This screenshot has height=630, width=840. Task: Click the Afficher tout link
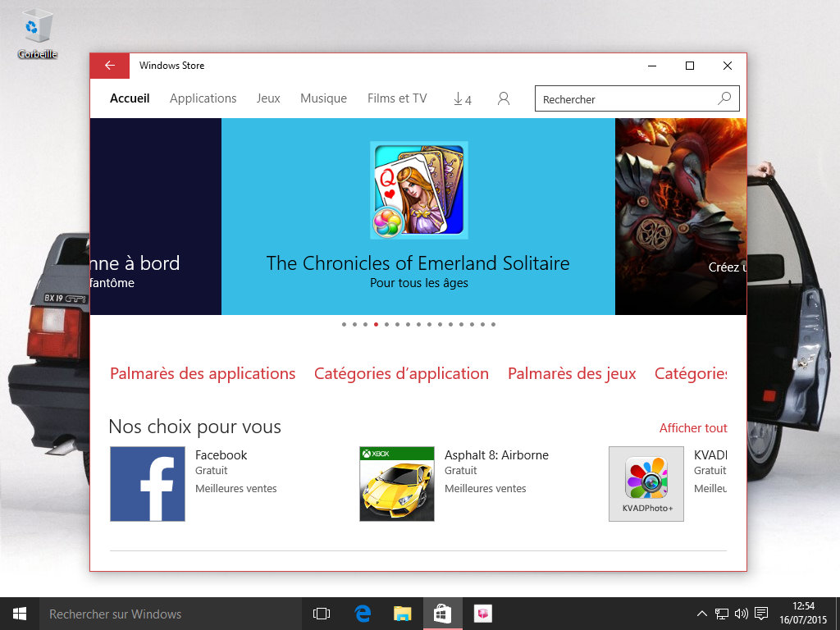click(693, 428)
